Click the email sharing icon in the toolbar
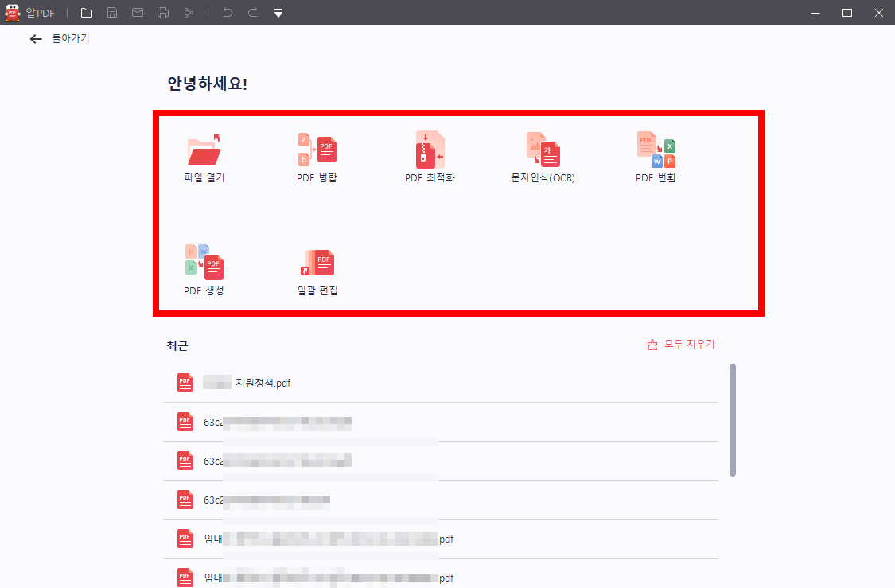 click(x=137, y=12)
